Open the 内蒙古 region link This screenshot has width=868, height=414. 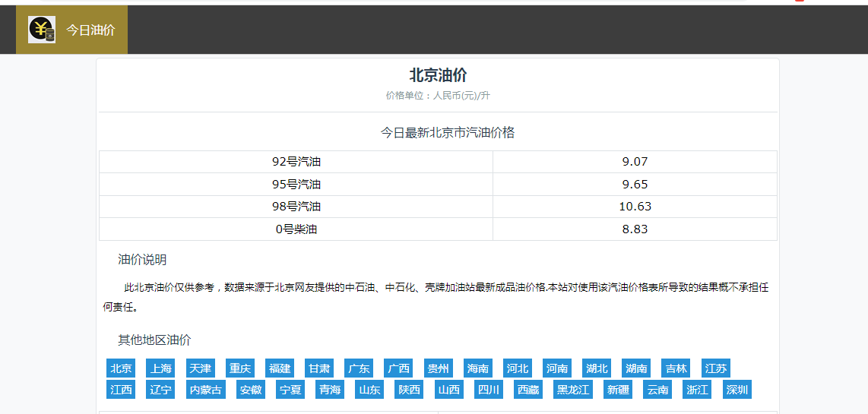206,390
